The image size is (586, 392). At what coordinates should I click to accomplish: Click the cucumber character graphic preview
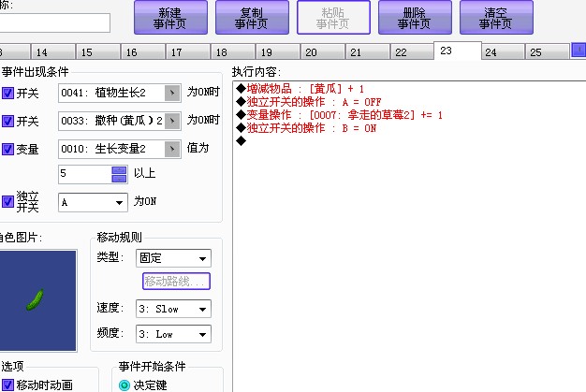37,300
